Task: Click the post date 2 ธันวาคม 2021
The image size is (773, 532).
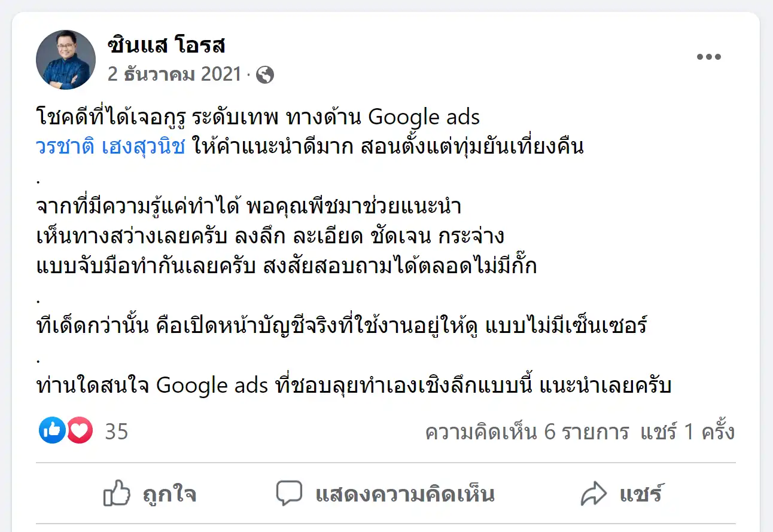Action: 175,75
